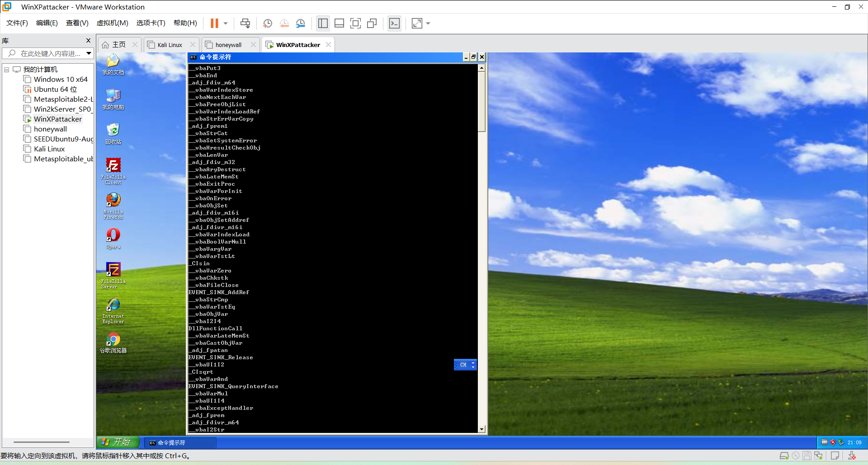868x465 pixels.
Task: Open the power options dropdown beside pause
Action: pyautogui.click(x=226, y=23)
